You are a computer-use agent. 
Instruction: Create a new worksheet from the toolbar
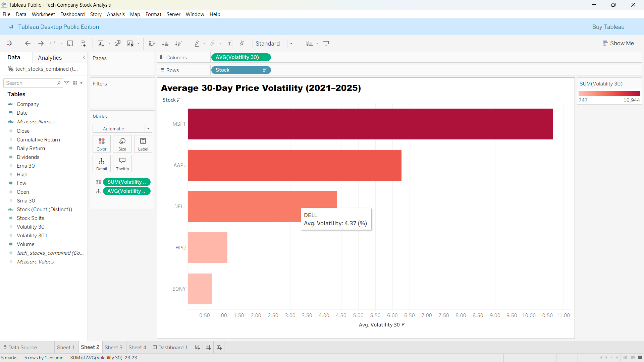tap(101, 43)
